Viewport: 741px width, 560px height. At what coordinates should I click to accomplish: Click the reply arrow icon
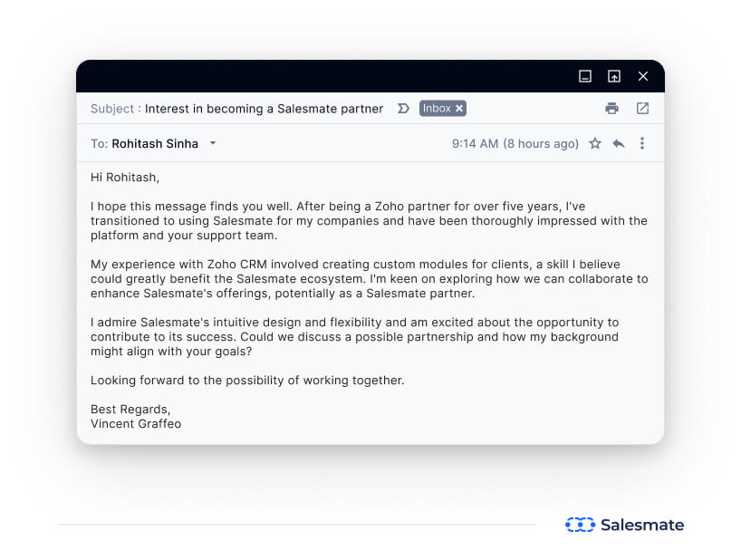(619, 143)
